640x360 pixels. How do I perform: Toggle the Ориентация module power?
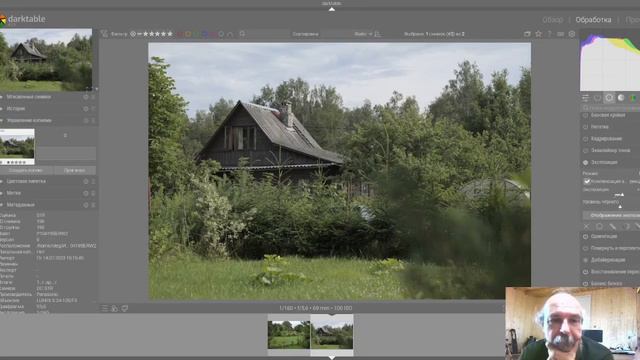coord(585,236)
